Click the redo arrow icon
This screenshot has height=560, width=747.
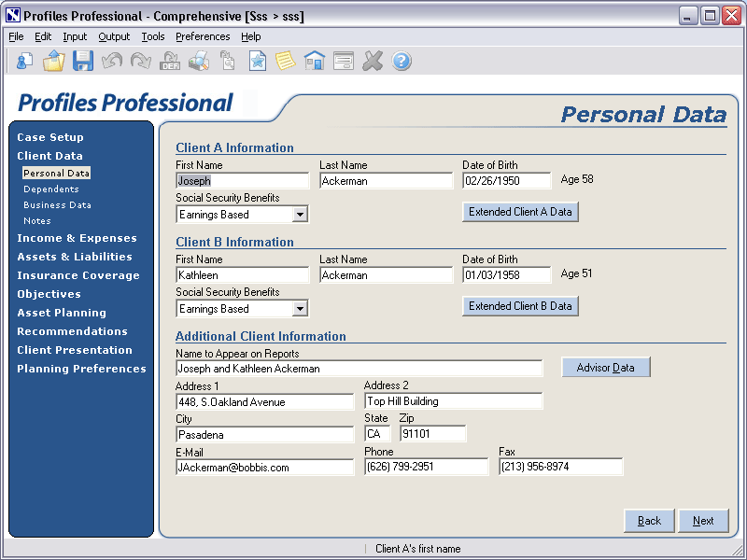coord(141,61)
